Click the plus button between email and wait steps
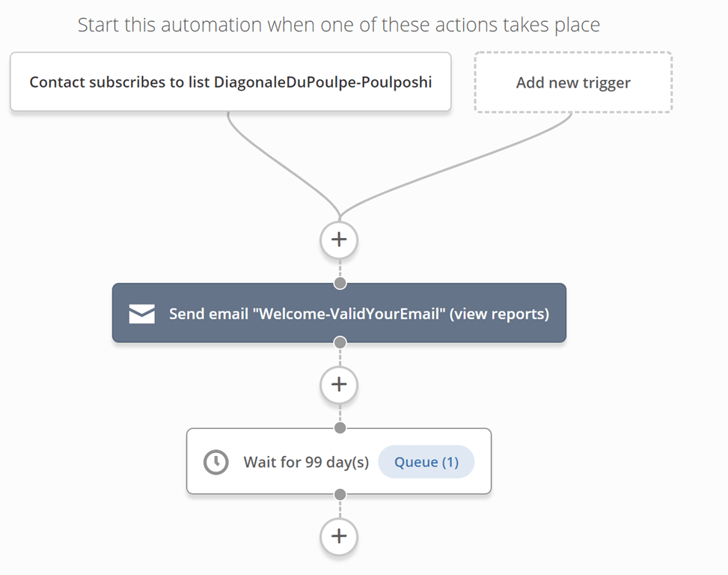Viewport: 728px width, 575px height. pyautogui.click(x=339, y=385)
